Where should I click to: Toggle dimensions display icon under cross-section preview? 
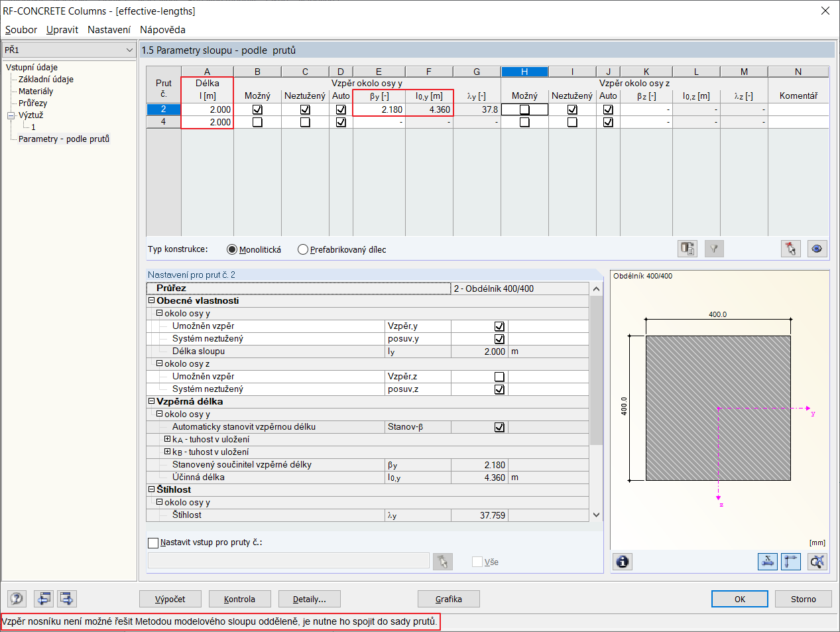(x=768, y=562)
